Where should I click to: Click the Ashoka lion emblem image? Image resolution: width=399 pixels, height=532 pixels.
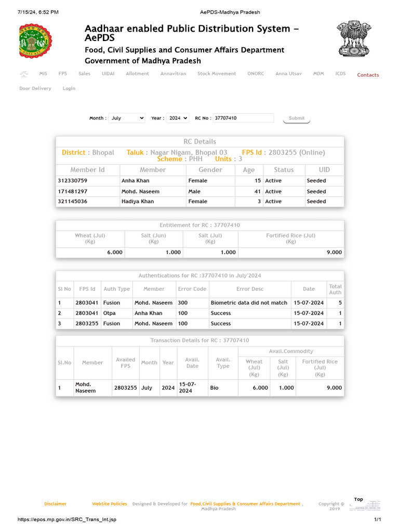coord(354,38)
